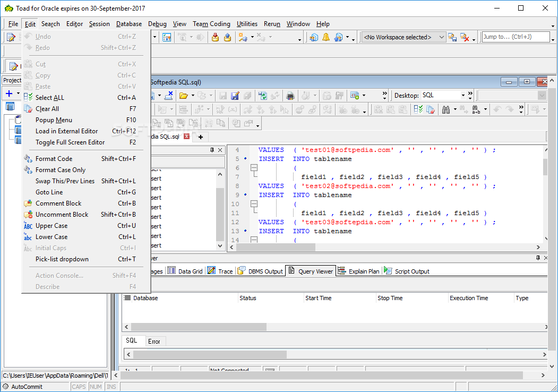Add a new editor tab with plus
Screen dimensions: 558x392
tap(201, 137)
